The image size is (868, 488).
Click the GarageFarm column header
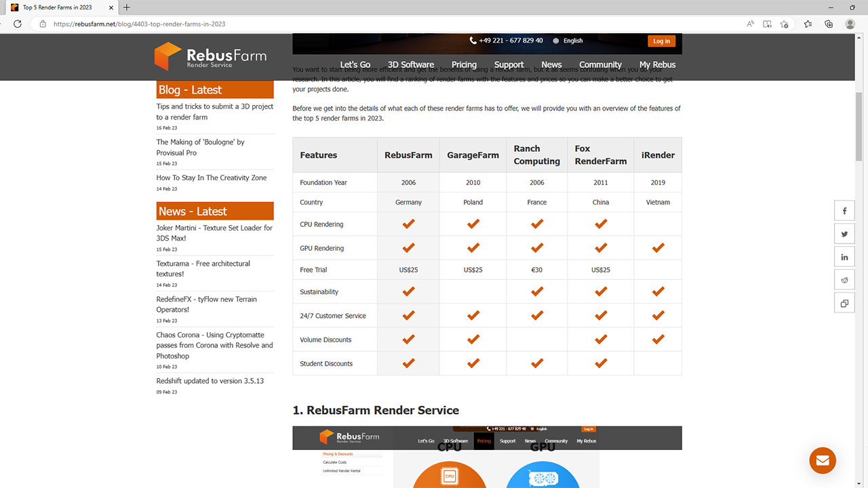click(473, 155)
